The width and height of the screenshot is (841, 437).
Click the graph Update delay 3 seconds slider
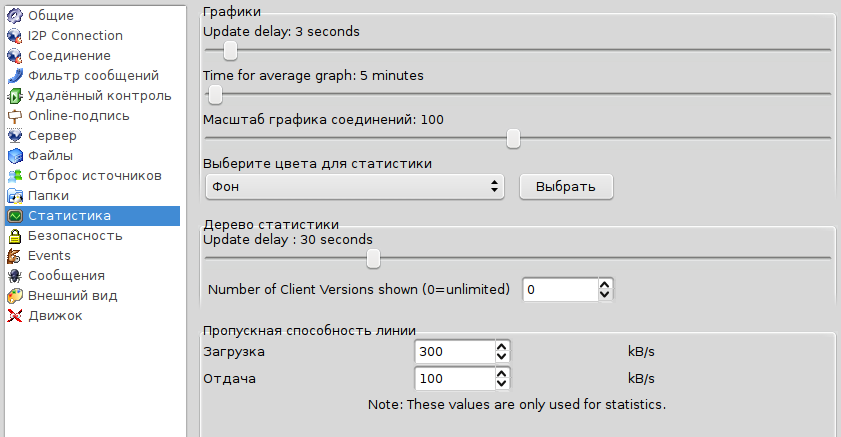518,51
